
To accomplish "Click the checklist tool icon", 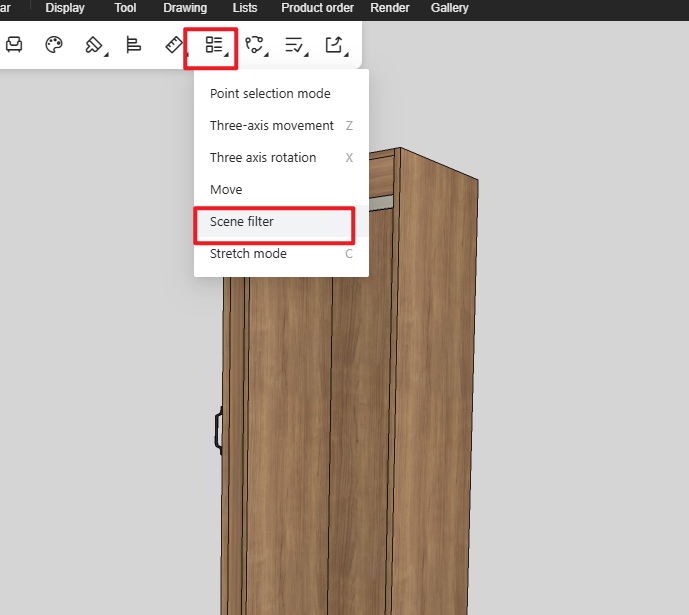I will click(295, 45).
